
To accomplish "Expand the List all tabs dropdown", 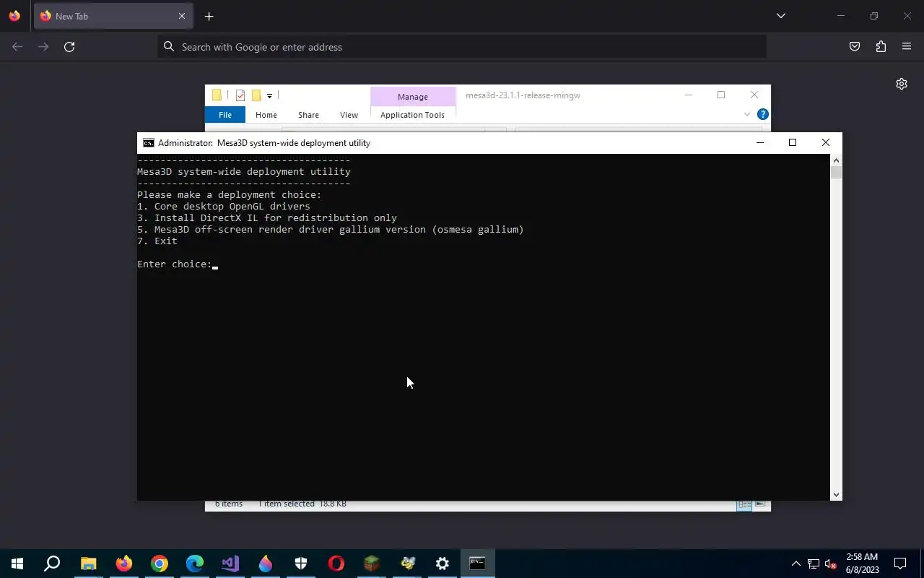I will [x=780, y=16].
